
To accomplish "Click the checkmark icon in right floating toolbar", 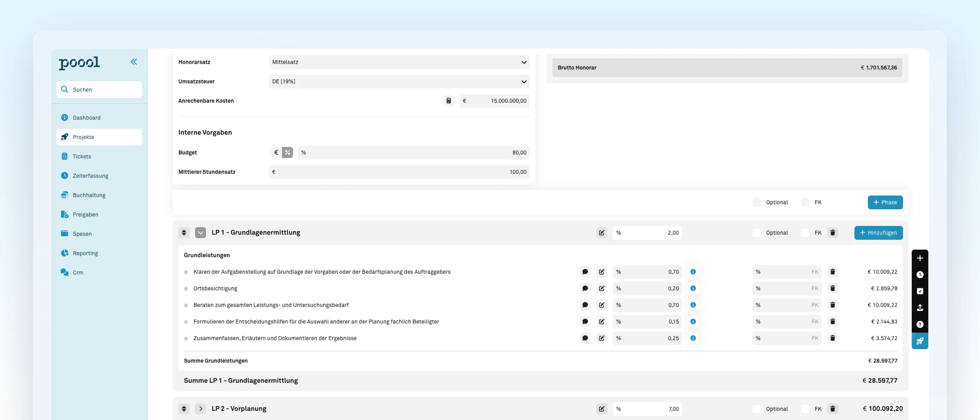I will [x=920, y=291].
